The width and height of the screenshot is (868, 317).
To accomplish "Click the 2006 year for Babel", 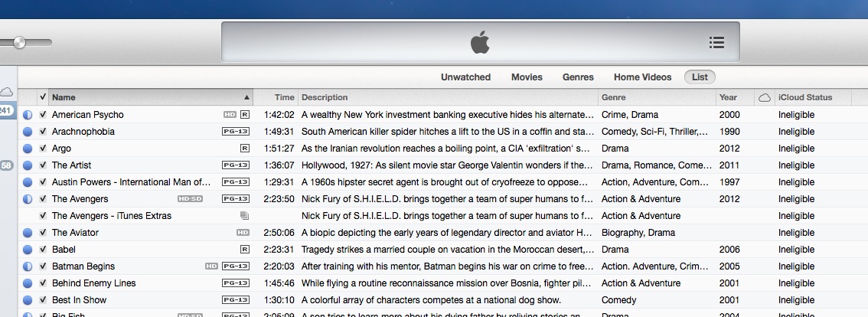I will click(x=729, y=250).
